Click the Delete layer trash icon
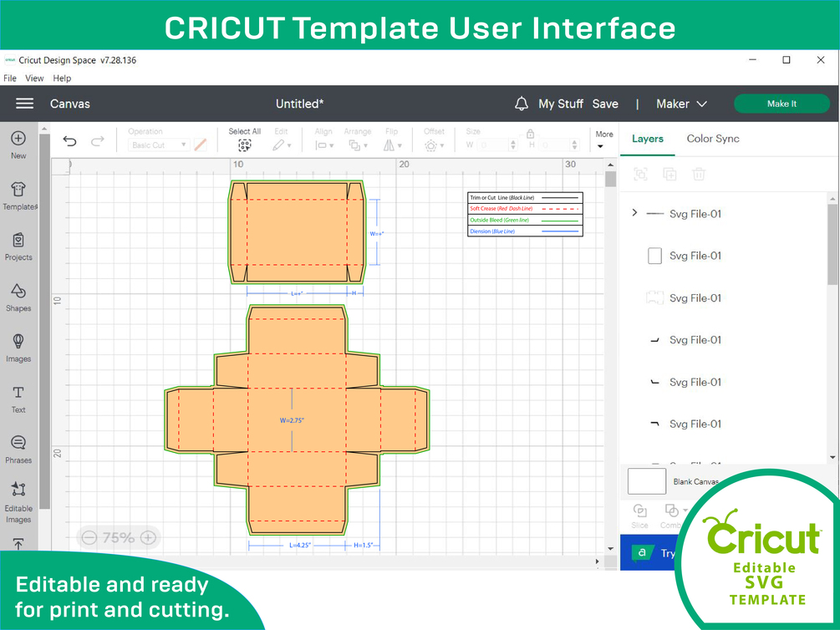This screenshot has height=630, width=840. tap(699, 174)
